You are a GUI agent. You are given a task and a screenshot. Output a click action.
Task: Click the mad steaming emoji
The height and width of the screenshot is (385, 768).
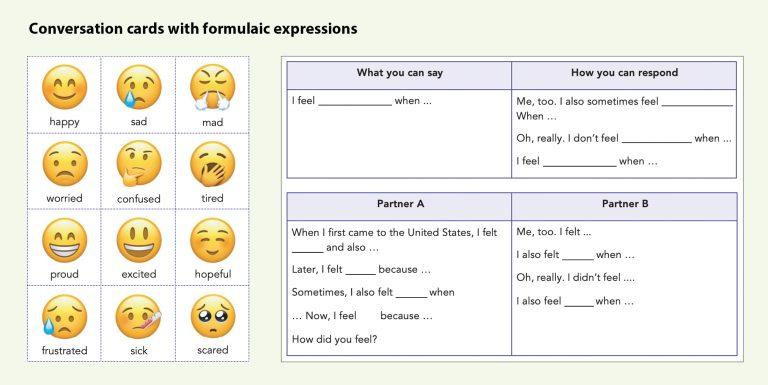tap(212, 87)
